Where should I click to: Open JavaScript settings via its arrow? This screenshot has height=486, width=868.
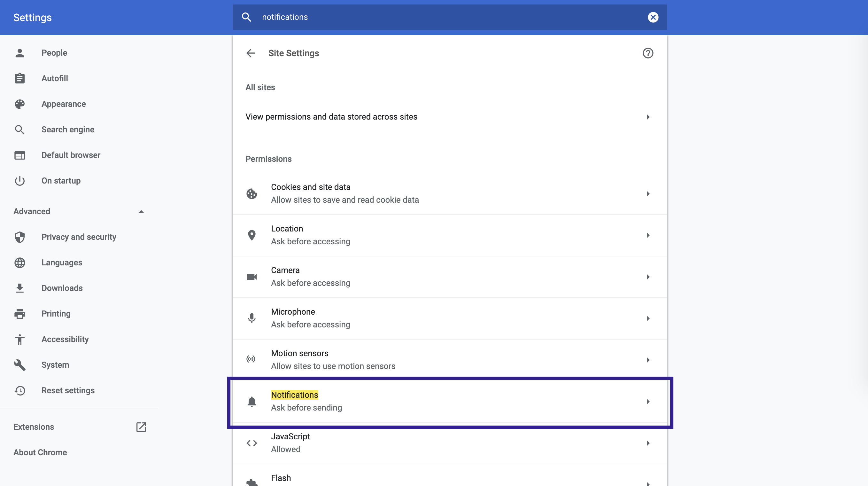pos(648,443)
